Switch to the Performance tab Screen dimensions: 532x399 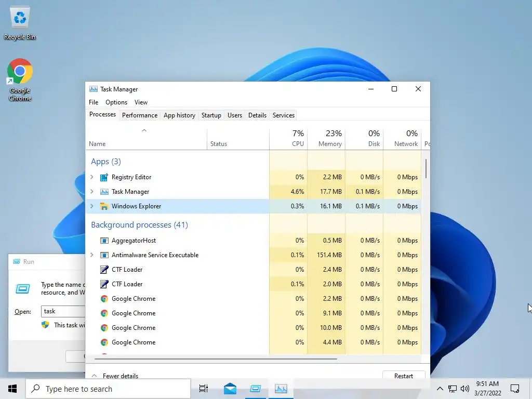pos(140,115)
